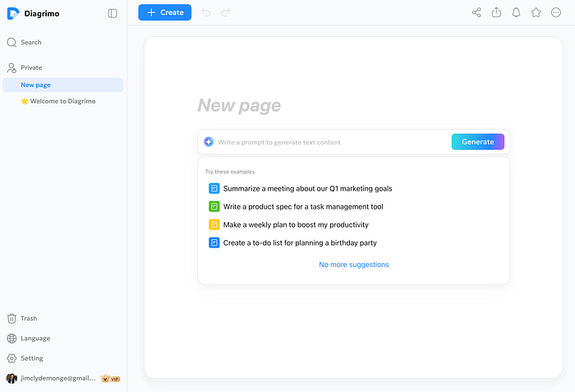The height and width of the screenshot is (392, 575).
Task: Click the redo arrow icon
Action: pyautogui.click(x=226, y=12)
